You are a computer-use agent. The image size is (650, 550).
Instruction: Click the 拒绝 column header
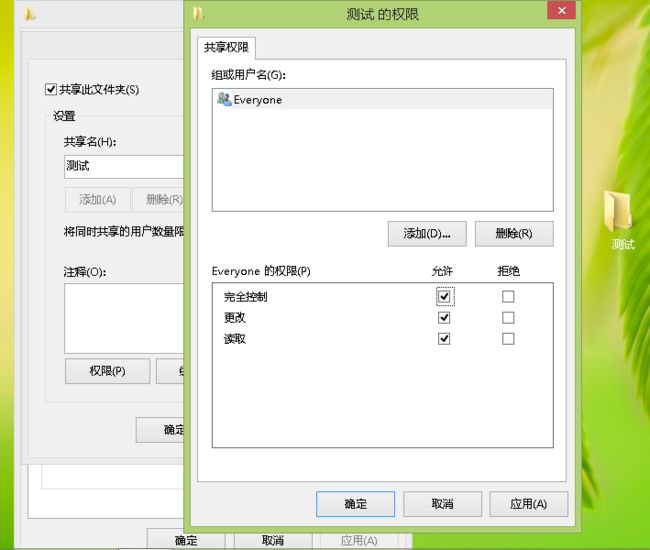click(508, 271)
